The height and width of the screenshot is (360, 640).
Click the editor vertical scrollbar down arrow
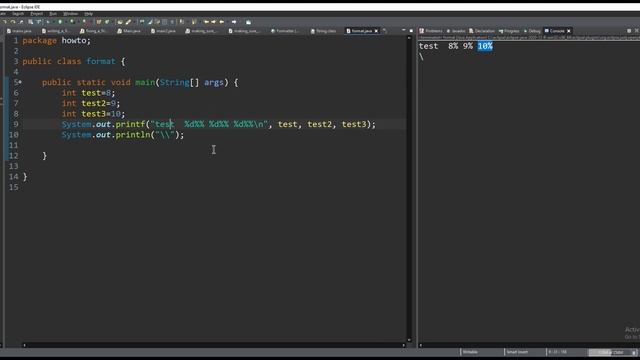pos(409,340)
